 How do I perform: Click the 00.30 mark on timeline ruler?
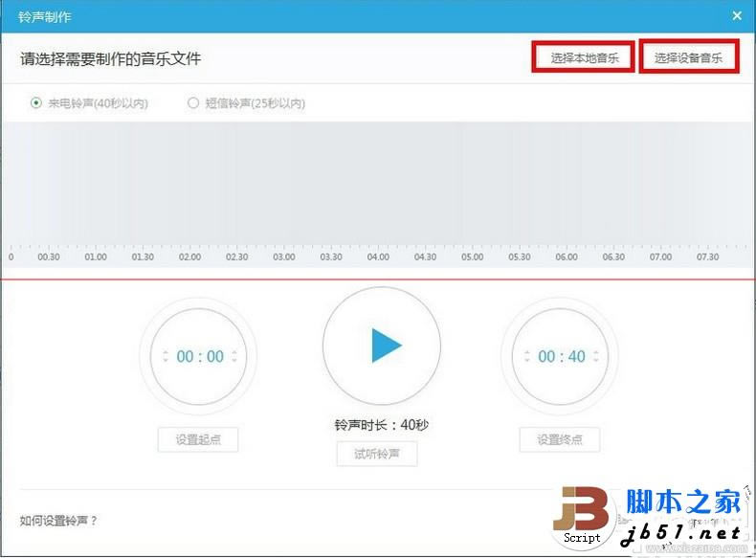pyautogui.click(x=49, y=257)
